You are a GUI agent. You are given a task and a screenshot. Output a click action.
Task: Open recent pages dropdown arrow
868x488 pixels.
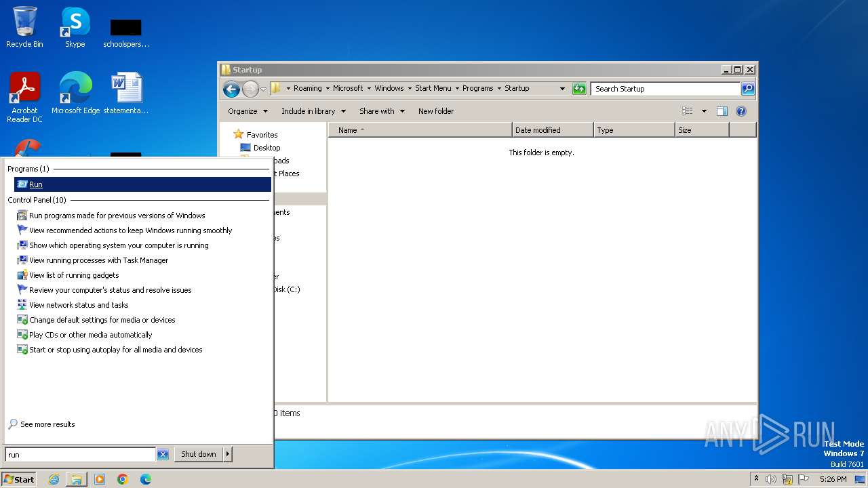(263, 89)
